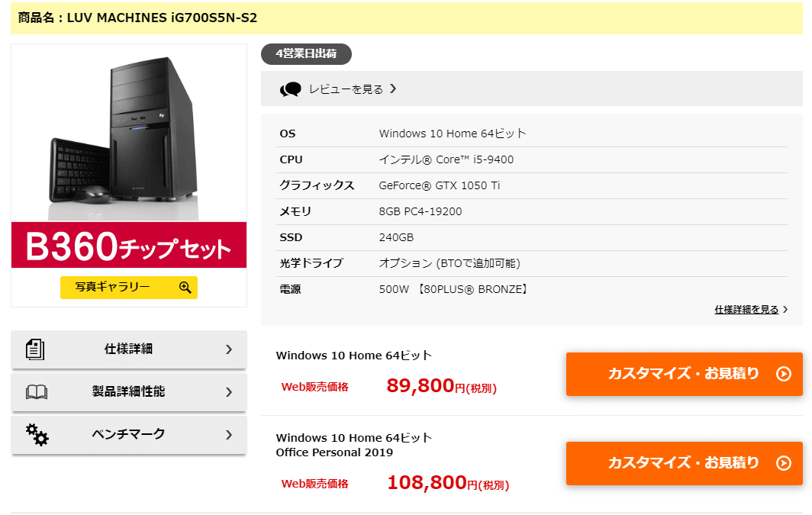
Task: Click arrow circle icon on 108,800 yen customize button
Action: click(x=783, y=463)
